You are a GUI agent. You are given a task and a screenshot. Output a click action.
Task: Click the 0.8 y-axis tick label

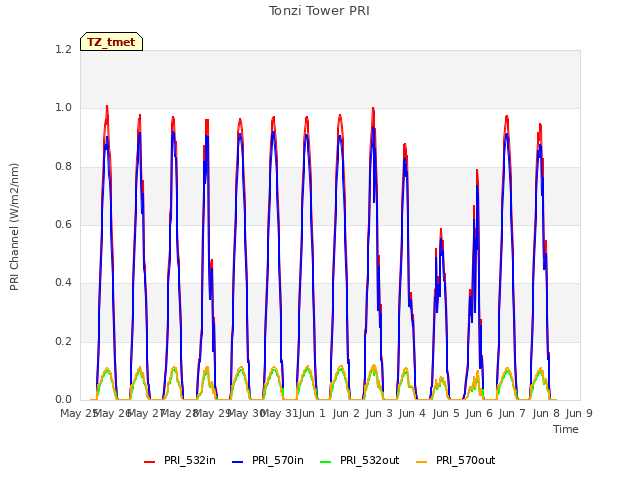pos(63,167)
